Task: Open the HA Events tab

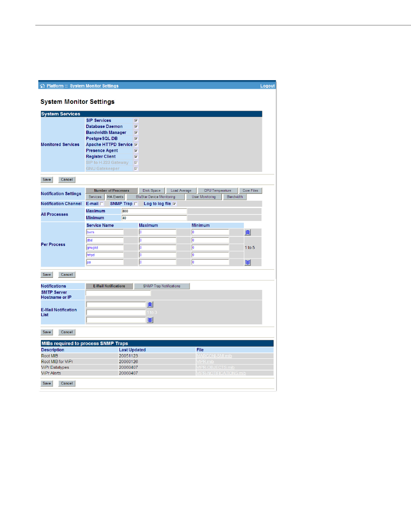Action: click(115, 197)
